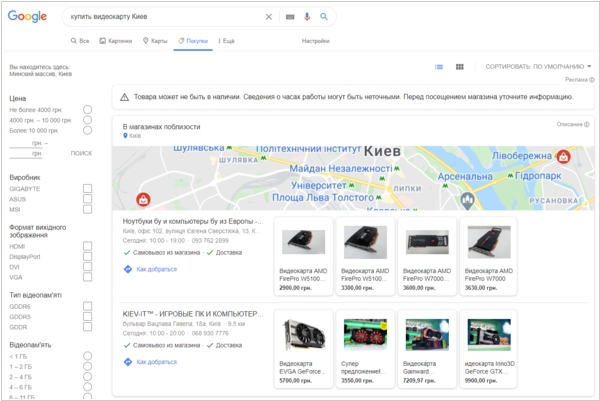Open the Ещё menu
The height and width of the screenshot is (401, 600).
pyautogui.click(x=227, y=41)
